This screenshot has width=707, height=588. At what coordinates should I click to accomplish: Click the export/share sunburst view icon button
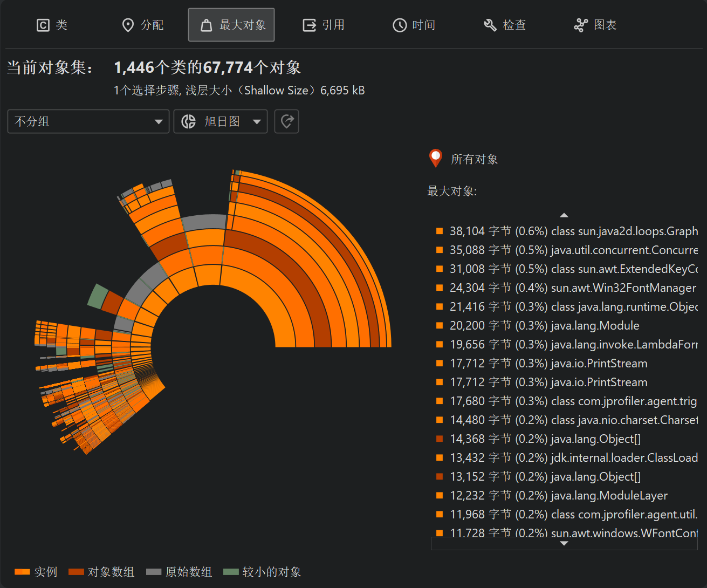(x=287, y=121)
